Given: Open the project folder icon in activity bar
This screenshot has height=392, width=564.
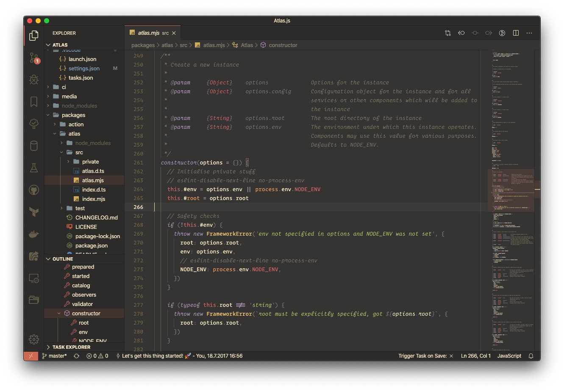Looking at the screenshot, I should 34,300.
